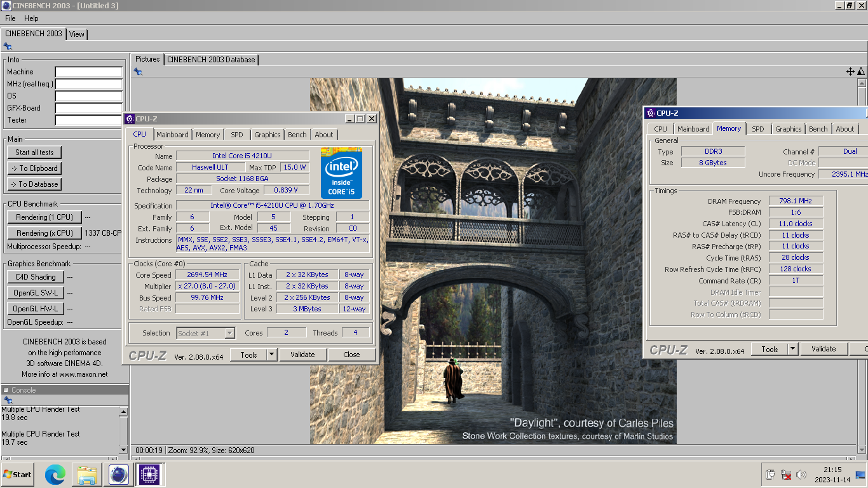
Task: Open the CINEBENCH 2003 Database tab
Action: click(211, 60)
